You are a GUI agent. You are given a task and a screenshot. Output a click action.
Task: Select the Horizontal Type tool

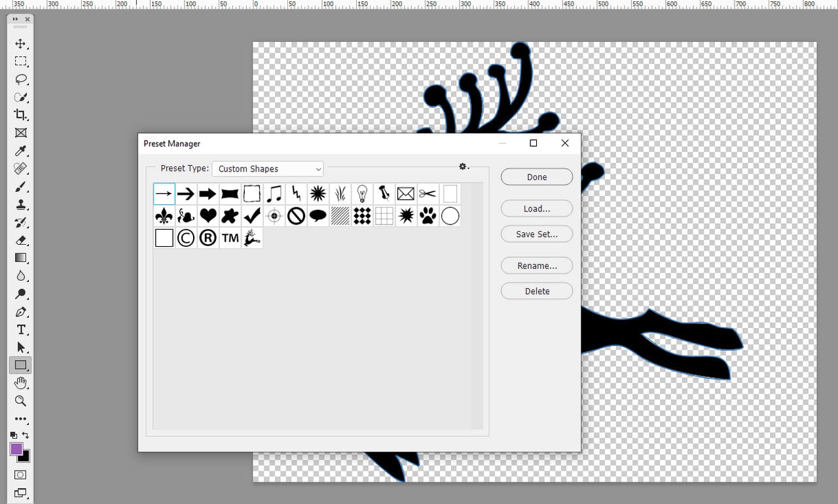coord(21,329)
